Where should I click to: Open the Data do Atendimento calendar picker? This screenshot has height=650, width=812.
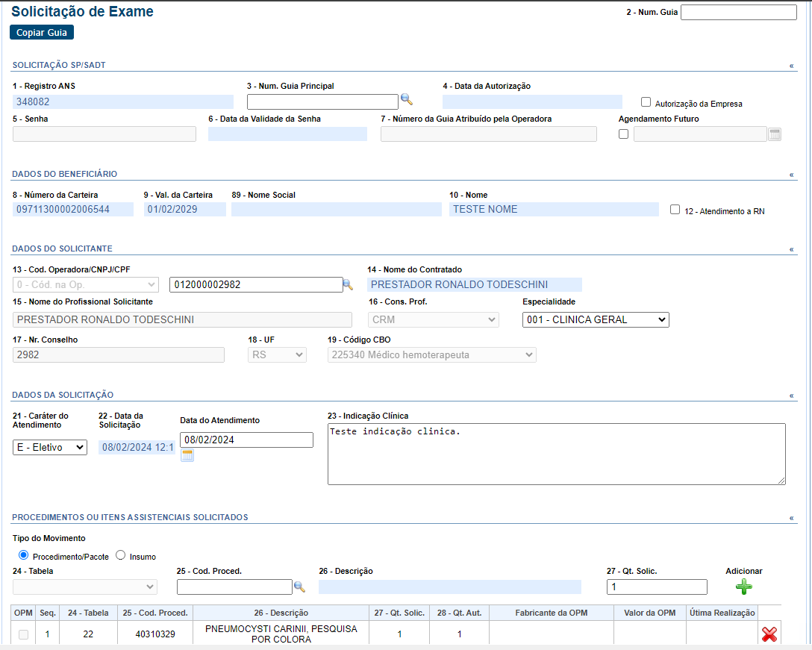pos(187,455)
